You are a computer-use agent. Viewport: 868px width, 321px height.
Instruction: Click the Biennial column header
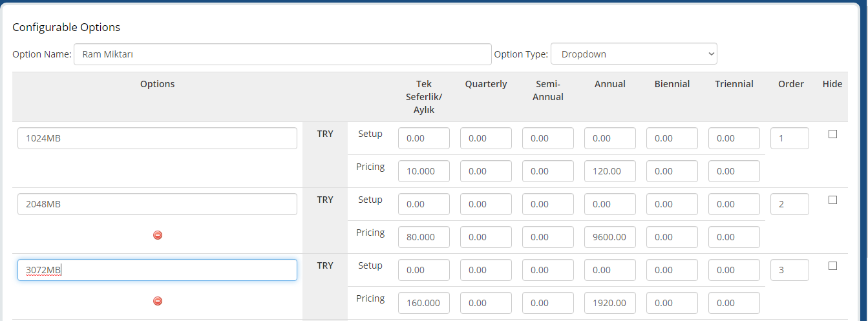[x=672, y=84]
